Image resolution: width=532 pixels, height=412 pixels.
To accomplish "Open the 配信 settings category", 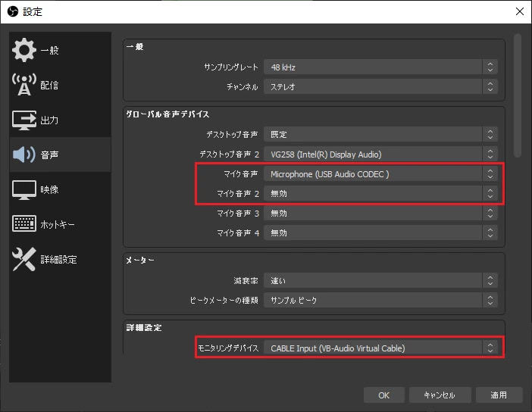I will click(60, 85).
